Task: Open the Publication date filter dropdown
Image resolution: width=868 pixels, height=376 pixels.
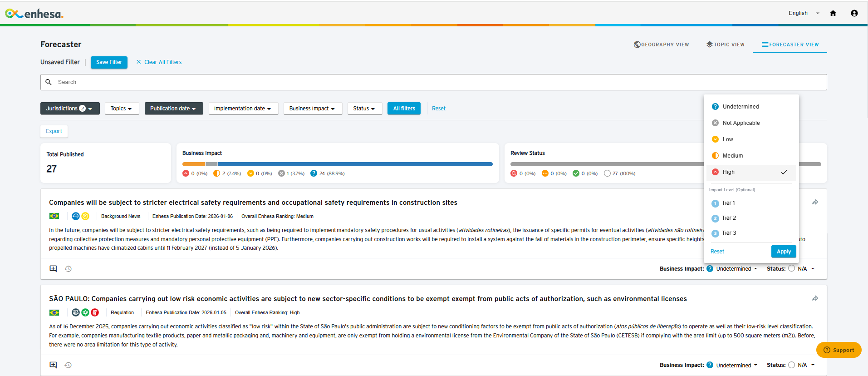Action: [x=174, y=109]
